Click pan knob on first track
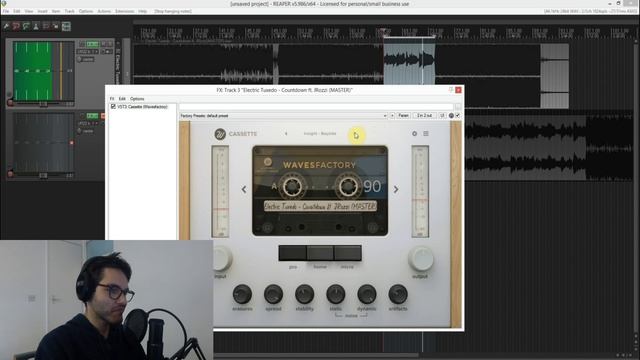640x360 pixels. 79,60
